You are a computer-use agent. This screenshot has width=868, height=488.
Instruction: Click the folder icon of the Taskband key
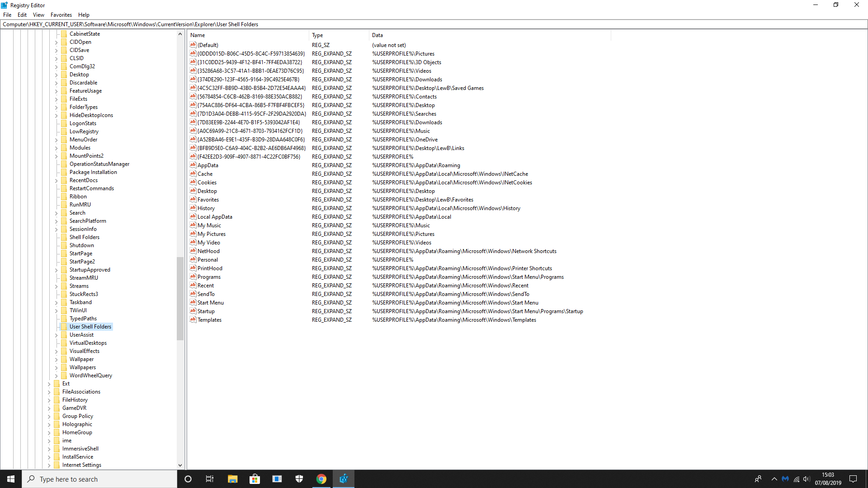point(64,302)
